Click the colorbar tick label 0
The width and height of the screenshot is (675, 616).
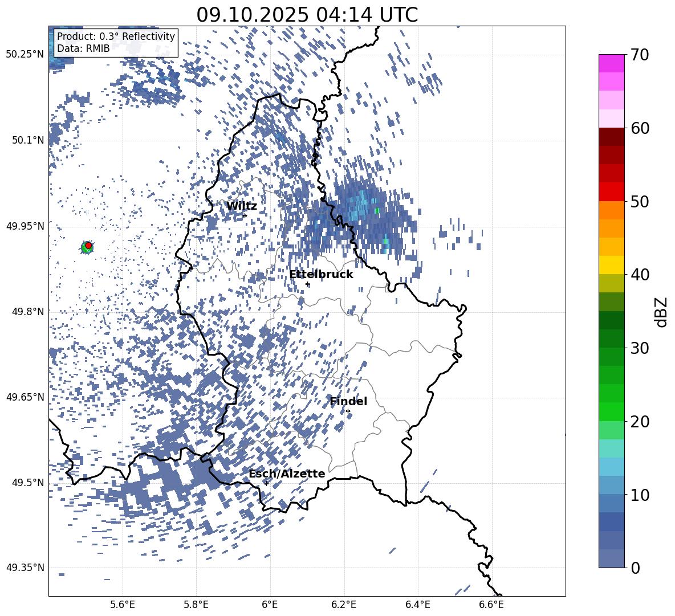[636, 568]
